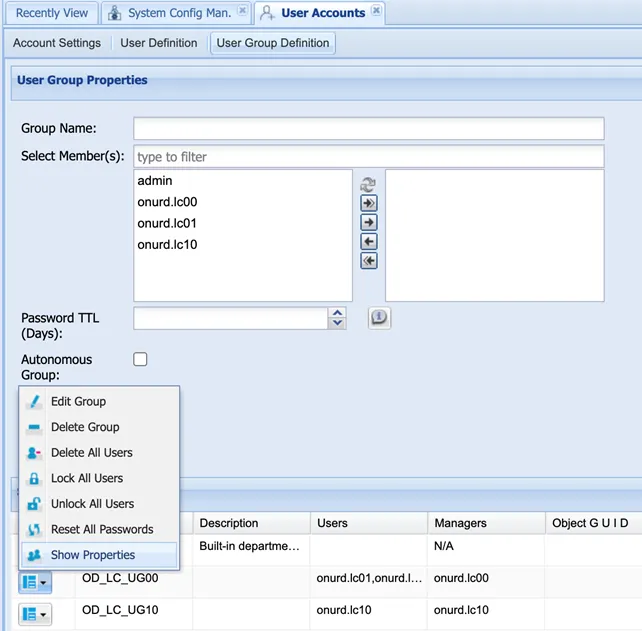The image size is (642, 631).
Task: Click the Description column header
Action: (x=251, y=523)
